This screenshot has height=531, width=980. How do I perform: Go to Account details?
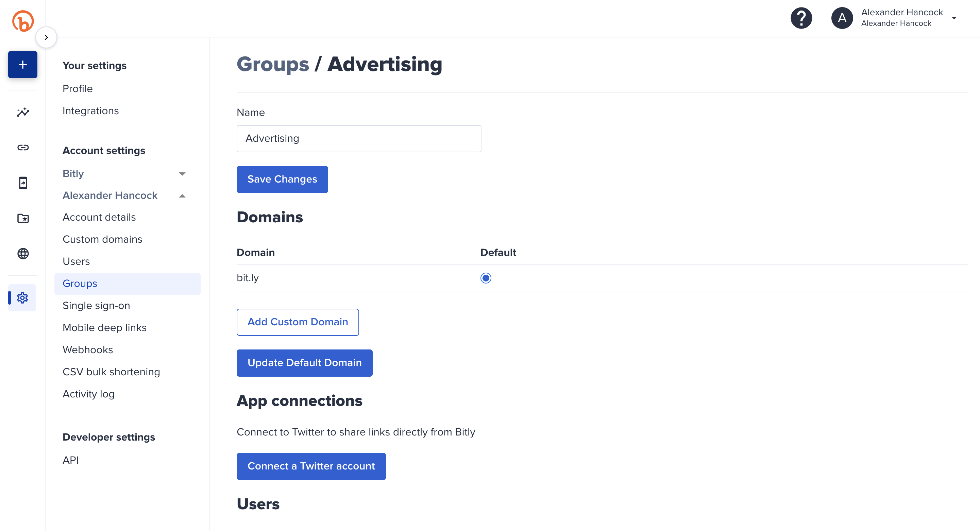click(x=99, y=217)
